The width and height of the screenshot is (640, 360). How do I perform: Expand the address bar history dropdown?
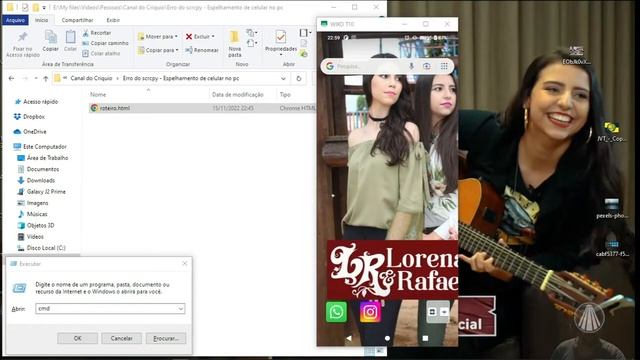283,78
